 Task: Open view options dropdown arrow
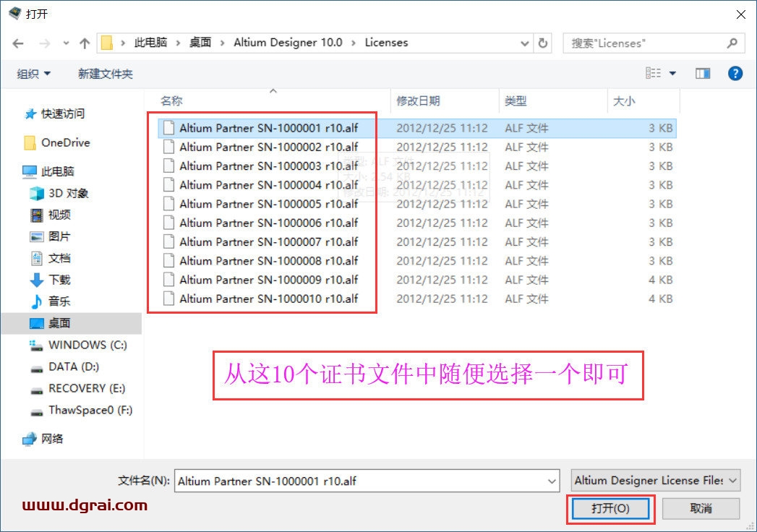[x=672, y=74]
